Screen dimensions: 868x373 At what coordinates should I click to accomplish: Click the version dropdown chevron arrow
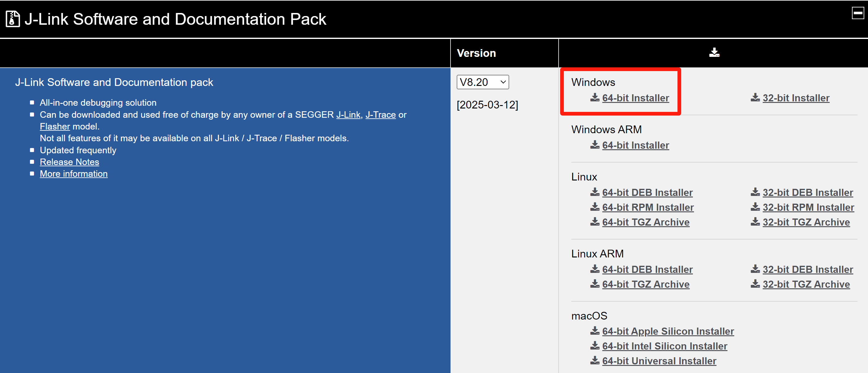(x=503, y=82)
